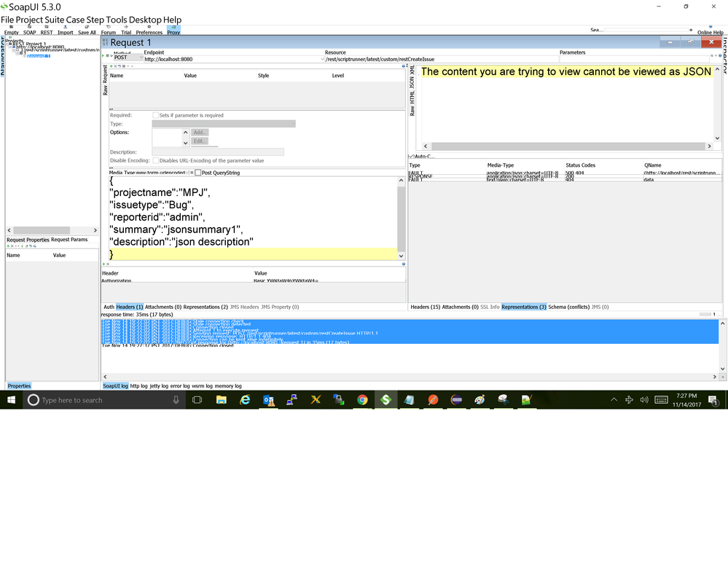
Task: Open Online Help in the toolbar
Action: (x=710, y=30)
